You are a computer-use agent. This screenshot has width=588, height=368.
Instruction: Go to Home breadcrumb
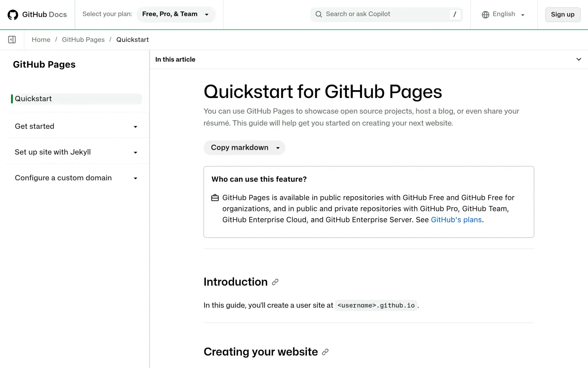click(41, 39)
